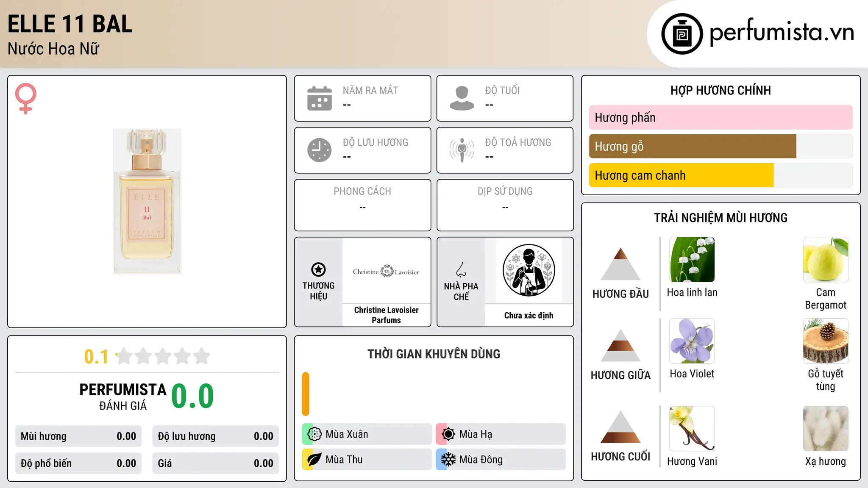Click the Giá 0.00 score row
The width and height of the screenshot is (868, 488).
215,463
